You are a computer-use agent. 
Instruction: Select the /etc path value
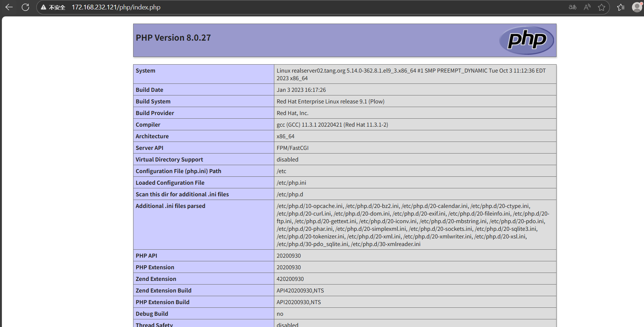[x=282, y=171]
